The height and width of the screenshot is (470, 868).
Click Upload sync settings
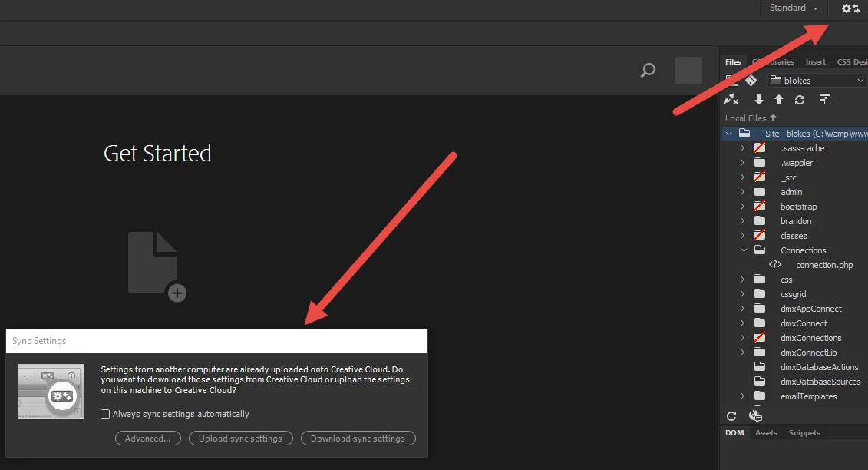coord(241,439)
